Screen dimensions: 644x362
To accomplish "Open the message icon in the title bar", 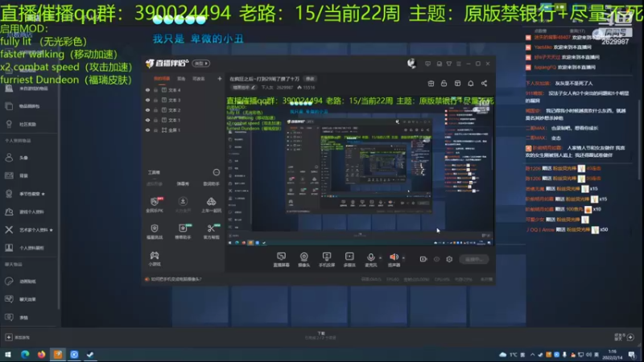I will (x=428, y=64).
